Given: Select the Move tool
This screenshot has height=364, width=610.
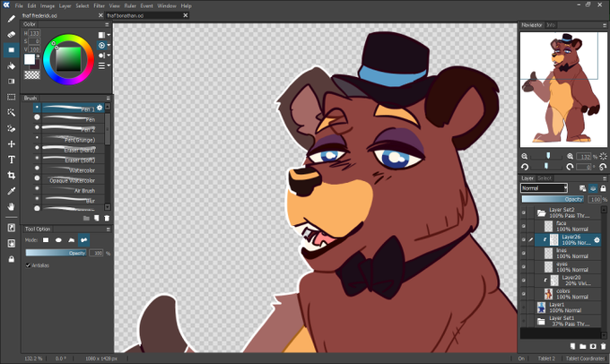Looking at the screenshot, I should (x=12, y=143).
